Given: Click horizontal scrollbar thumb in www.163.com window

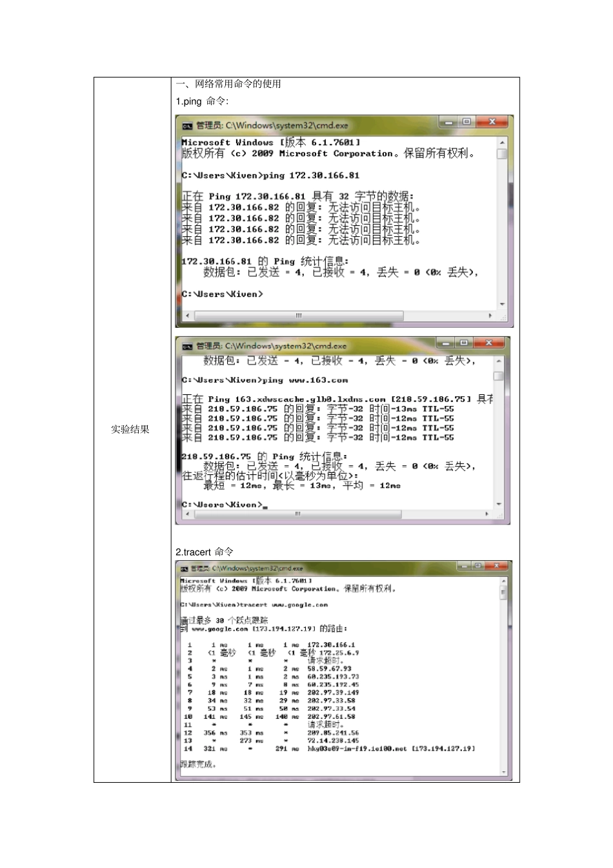Looking at the screenshot, I should [x=297, y=514].
